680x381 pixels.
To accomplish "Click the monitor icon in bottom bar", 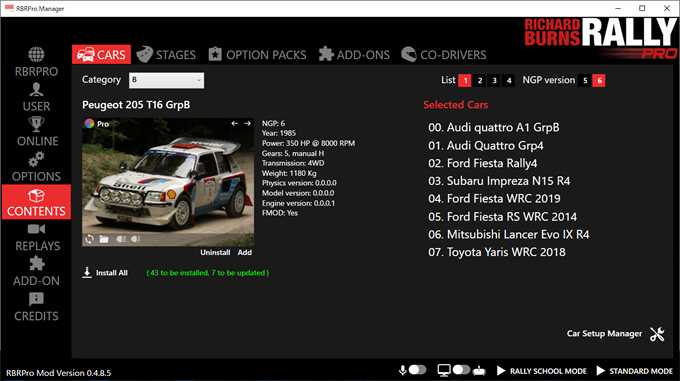I will [444, 370].
